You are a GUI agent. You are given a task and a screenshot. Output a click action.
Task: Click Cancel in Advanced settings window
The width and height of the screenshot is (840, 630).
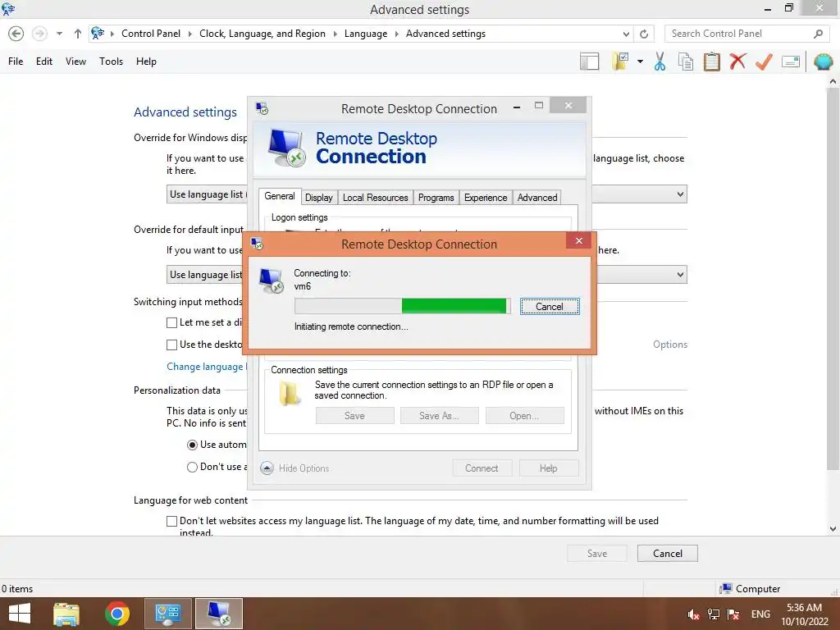(x=668, y=554)
